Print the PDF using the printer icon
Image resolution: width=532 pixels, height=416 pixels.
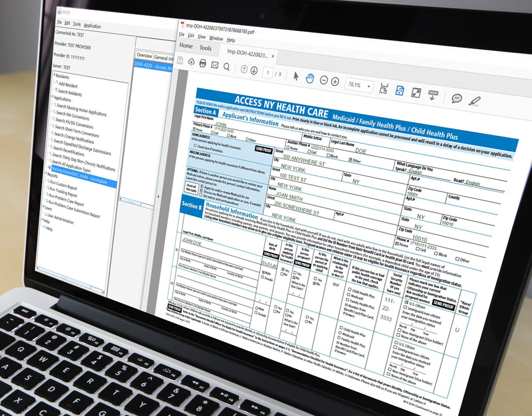[x=202, y=63]
